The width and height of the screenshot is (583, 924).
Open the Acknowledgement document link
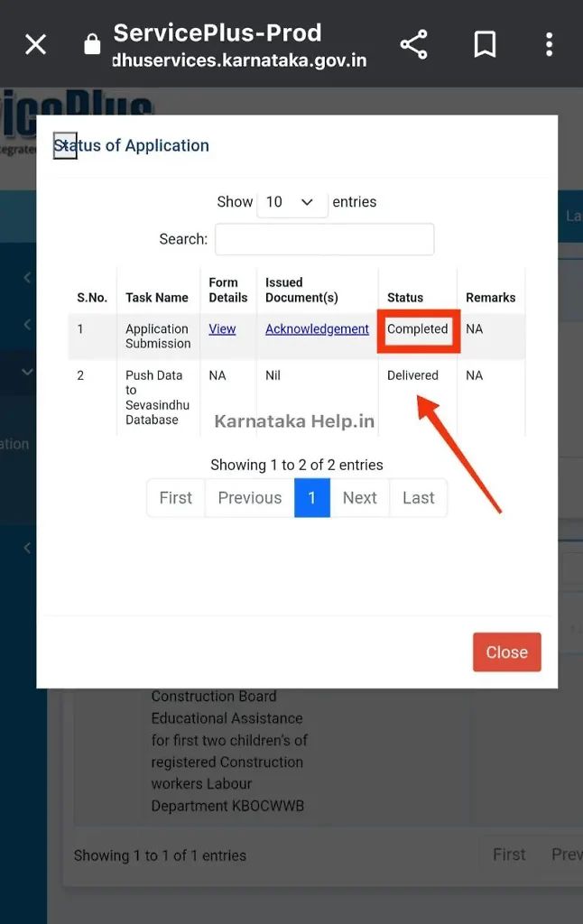[x=317, y=328]
